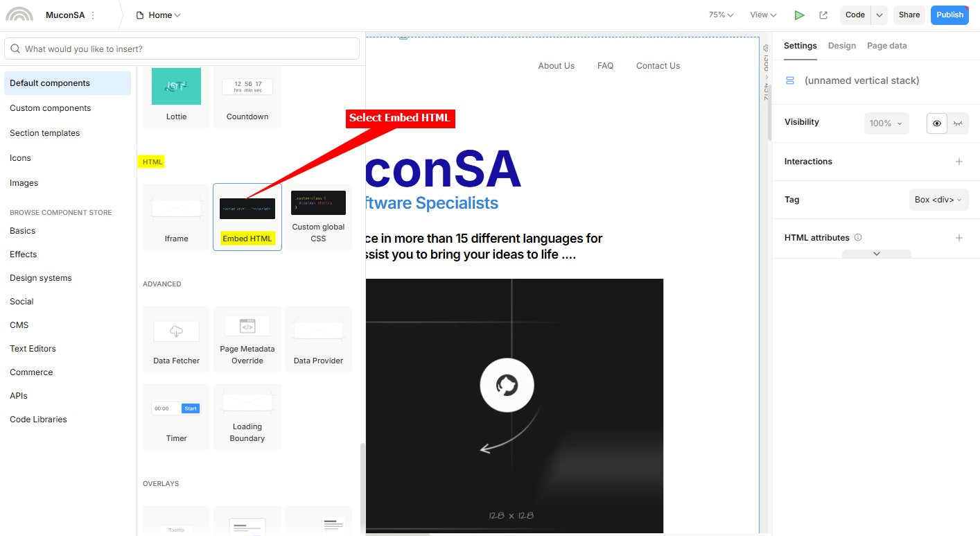
Task: Open the 75% zoom level dropdown
Action: 721,15
